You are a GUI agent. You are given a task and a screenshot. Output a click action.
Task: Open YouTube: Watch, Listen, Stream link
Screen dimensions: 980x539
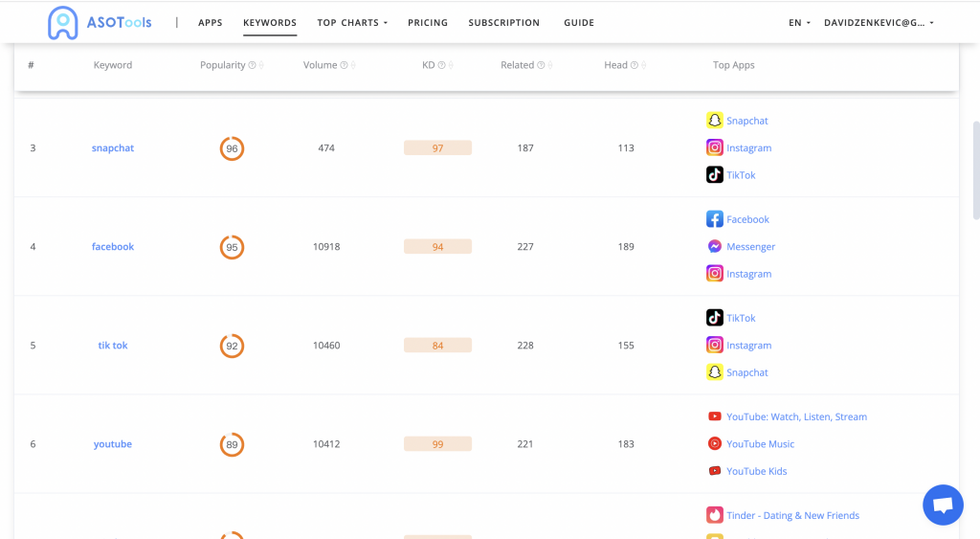coord(796,417)
